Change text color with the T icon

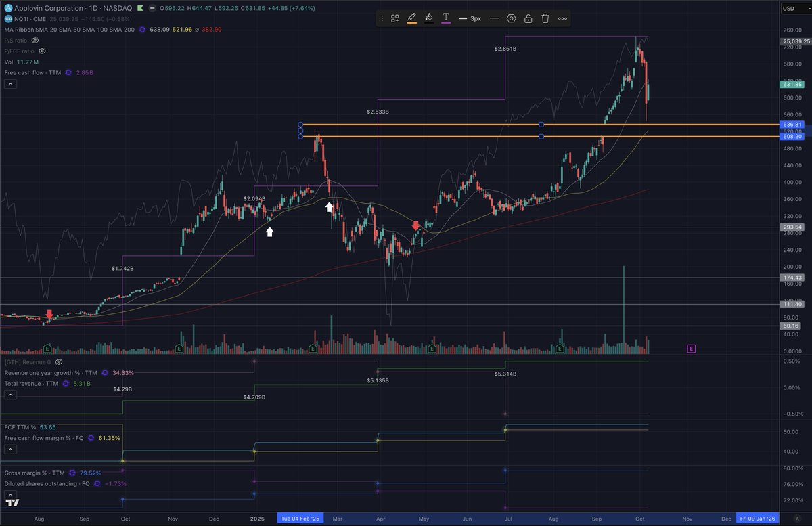coord(446,18)
